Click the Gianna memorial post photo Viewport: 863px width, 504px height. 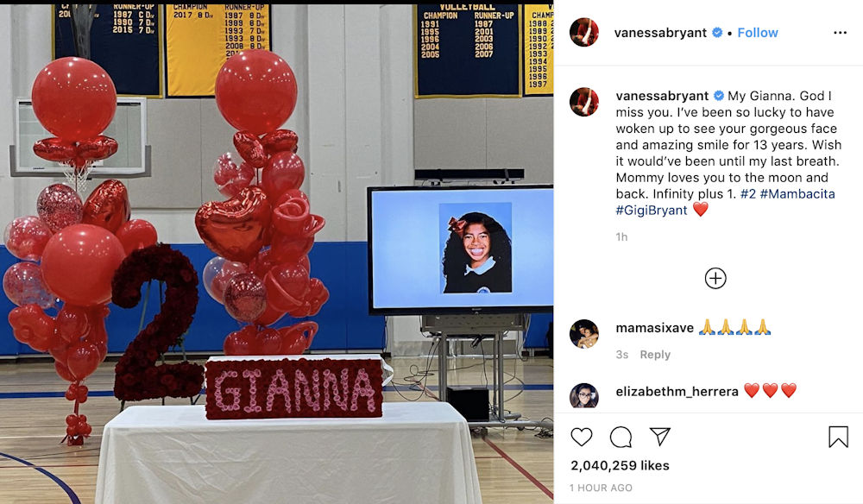click(x=276, y=255)
